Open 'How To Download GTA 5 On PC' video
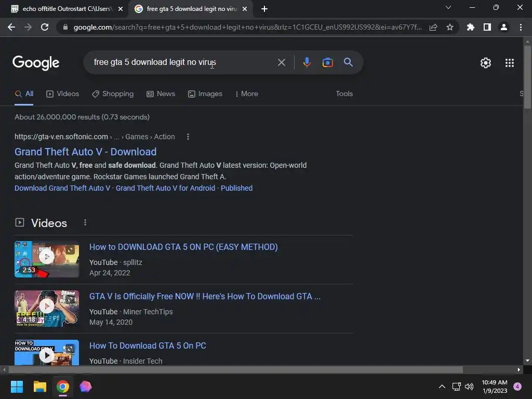 coord(148,345)
